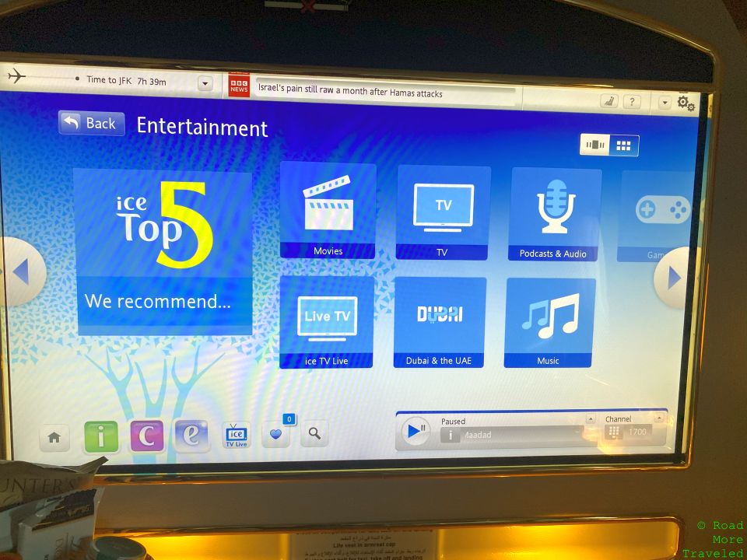Open the seat controls icon
747x560 pixels.
tap(609, 102)
